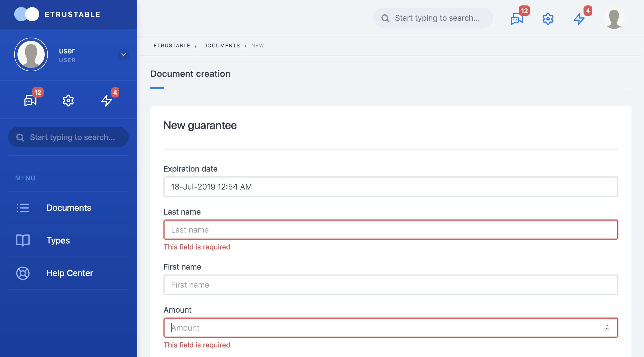644x357 pixels.
Task: Click the Amount input field
Action: click(x=391, y=328)
